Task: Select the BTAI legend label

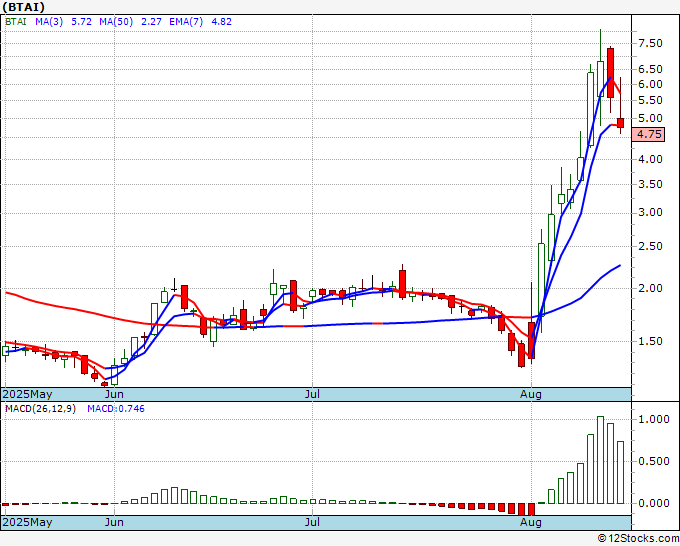Action: (x=16, y=22)
